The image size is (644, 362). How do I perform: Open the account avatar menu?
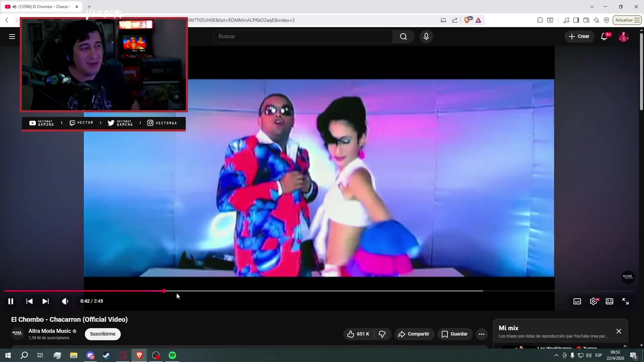coord(623,36)
